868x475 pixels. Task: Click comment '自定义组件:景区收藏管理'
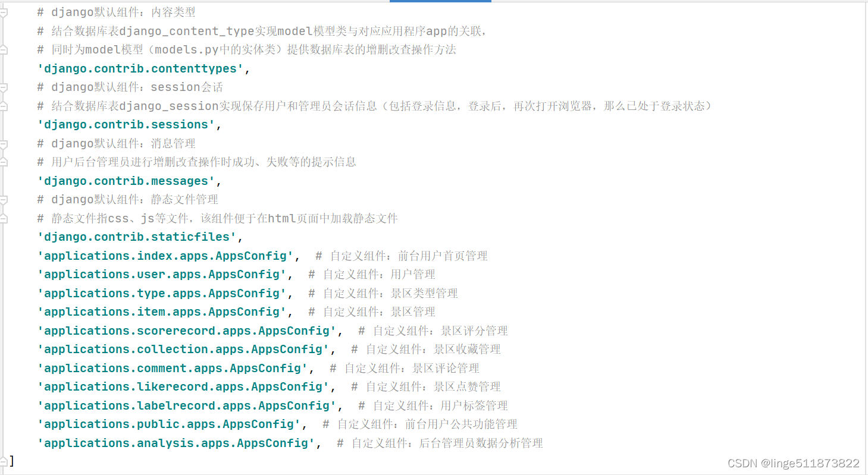[x=426, y=350]
